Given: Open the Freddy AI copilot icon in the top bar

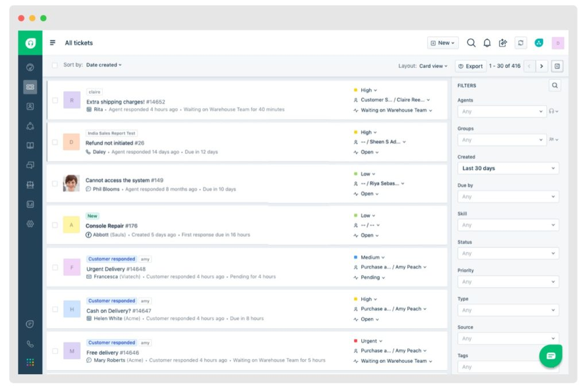Looking at the screenshot, I should coord(502,43).
